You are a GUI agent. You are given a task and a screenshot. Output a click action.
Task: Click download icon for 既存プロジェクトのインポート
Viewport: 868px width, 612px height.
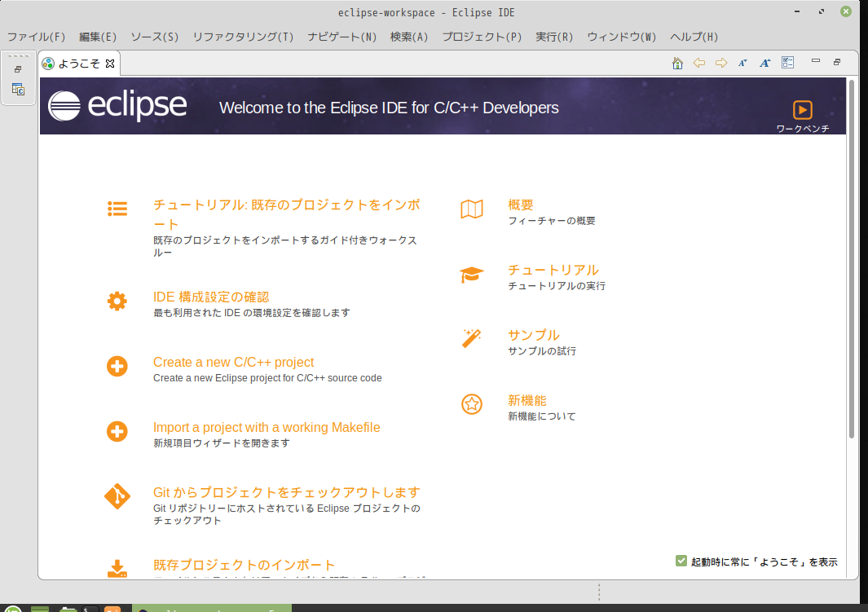point(117,569)
